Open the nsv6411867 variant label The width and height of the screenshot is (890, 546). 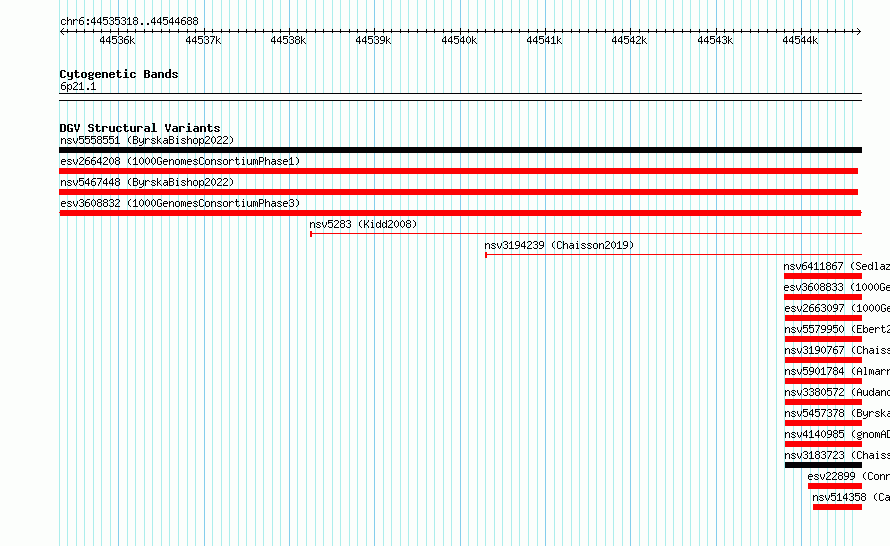837,266
